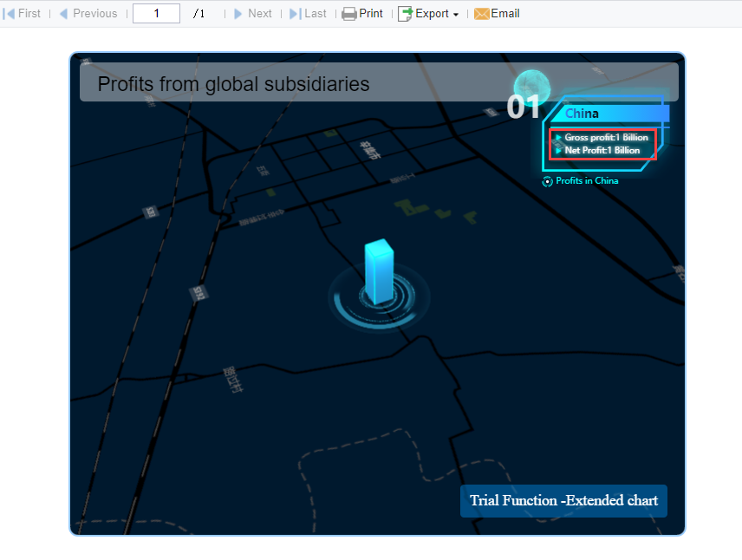Image resolution: width=742 pixels, height=560 pixels.
Task: Click the blue 3D bar on the map
Action: [378, 273]
